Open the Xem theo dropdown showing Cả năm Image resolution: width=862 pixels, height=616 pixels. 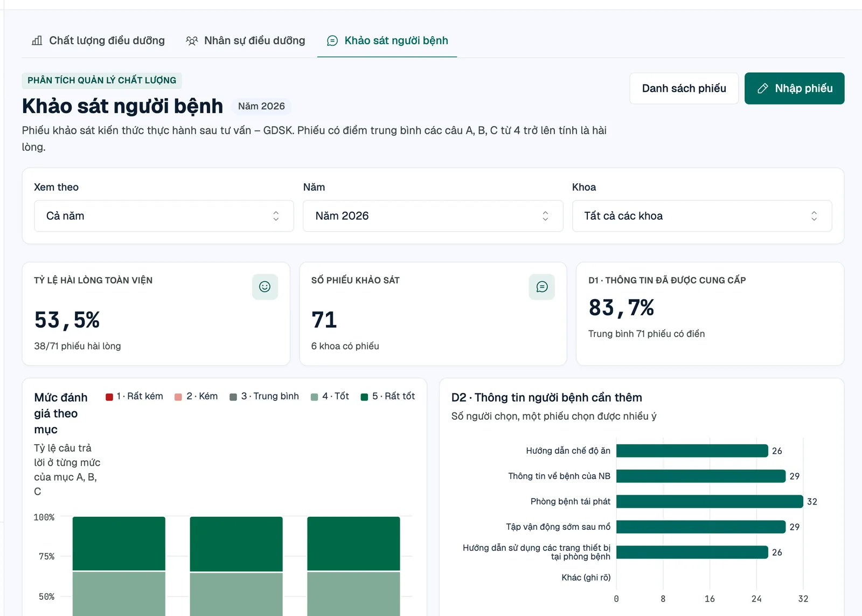[164, 216]
